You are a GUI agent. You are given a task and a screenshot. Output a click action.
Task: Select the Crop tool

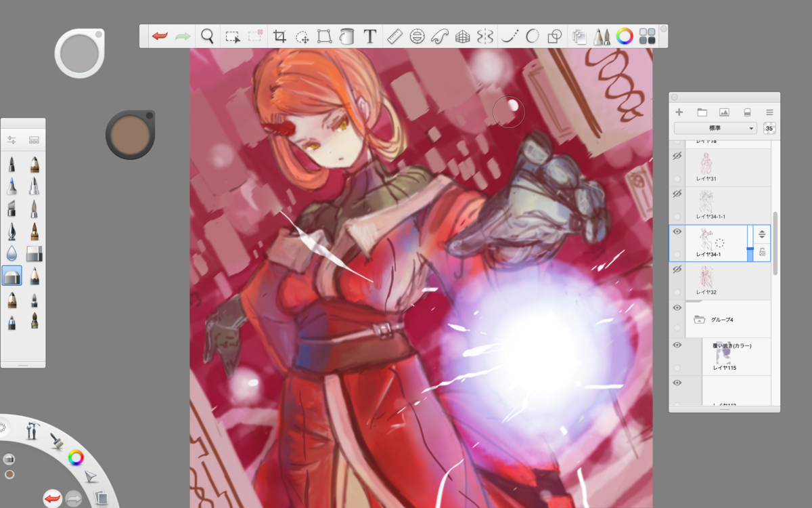[279, 36]
